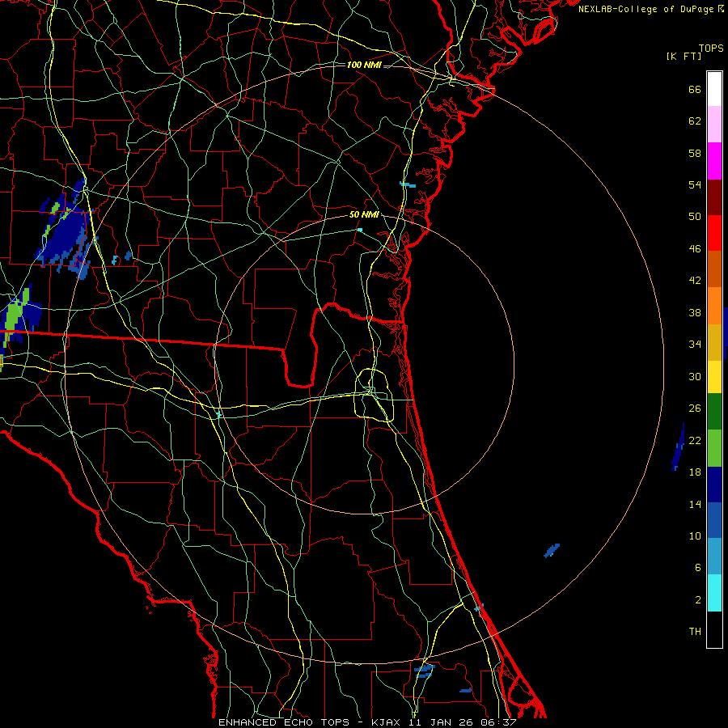Click the dark red 54 K FT swatch
728x728 pixels.
tap(714, 197)
